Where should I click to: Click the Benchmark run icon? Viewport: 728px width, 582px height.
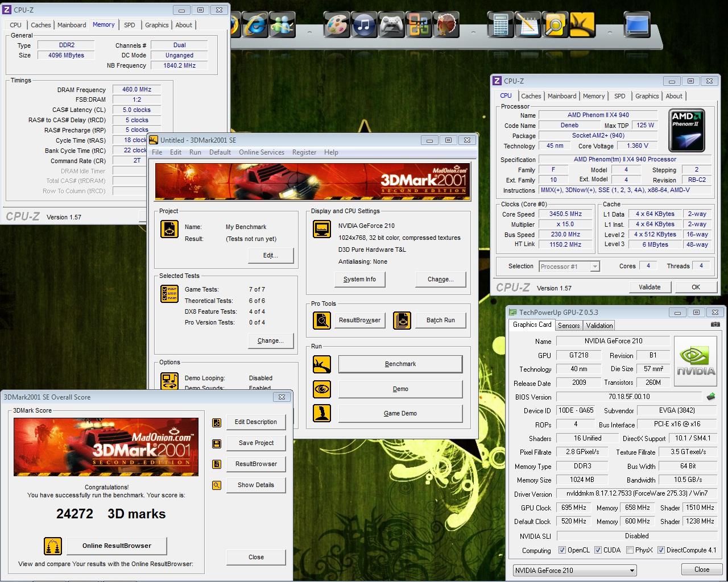pos(322,364)
